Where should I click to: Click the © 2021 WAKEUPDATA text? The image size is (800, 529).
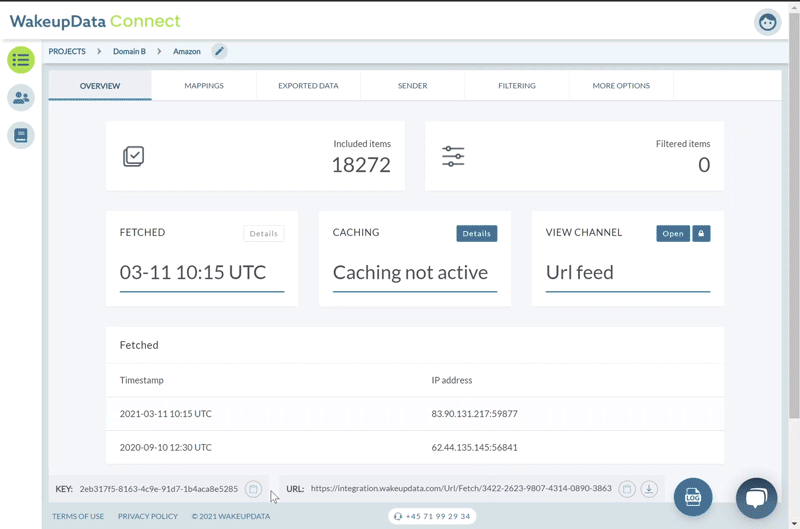coord(231,516)
